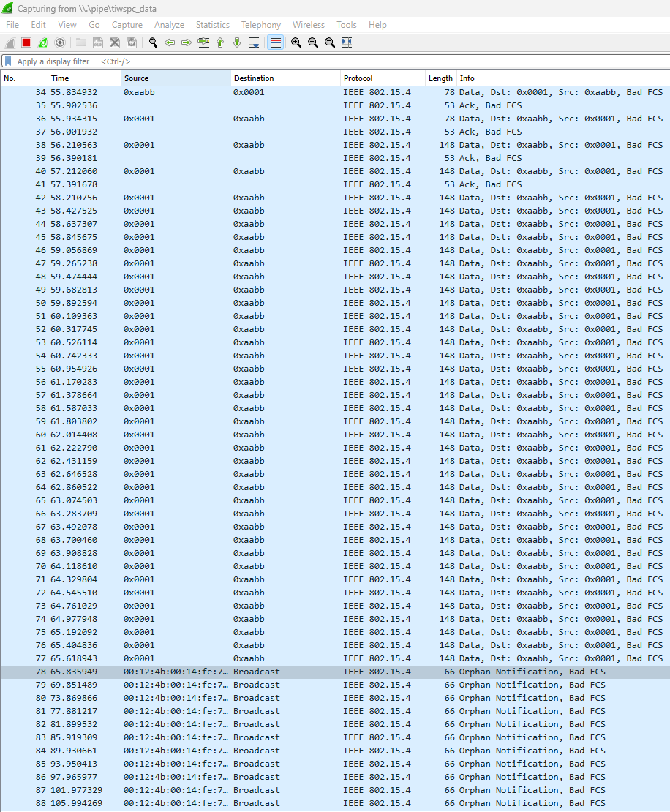Image resolution: width=670 pixels, height=812 pixels.
Task: Open display filter bookmark icon
Action: click(x=8, y=61)
